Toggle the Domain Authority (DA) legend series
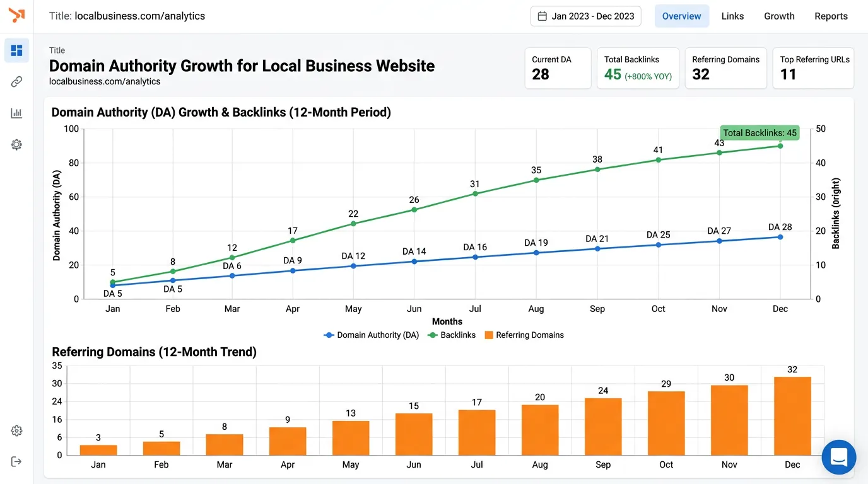This screenshot has width=868, height=484. (x=371, y=335)
